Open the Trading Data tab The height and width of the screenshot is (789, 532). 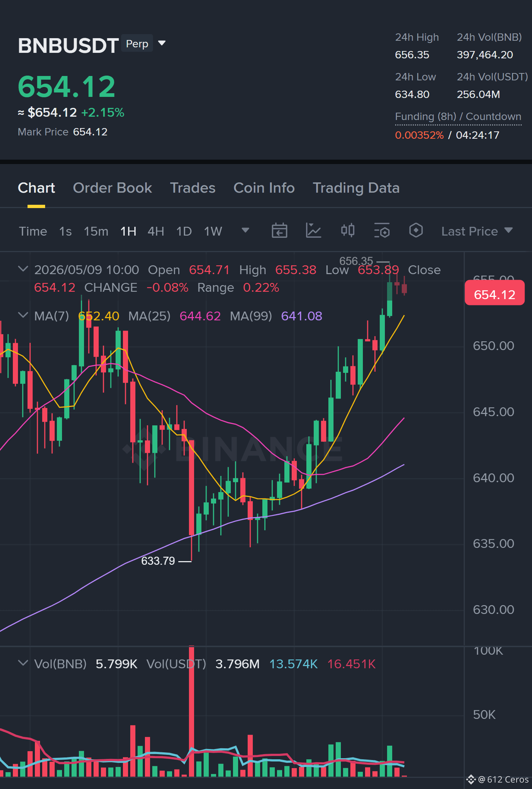356,188
